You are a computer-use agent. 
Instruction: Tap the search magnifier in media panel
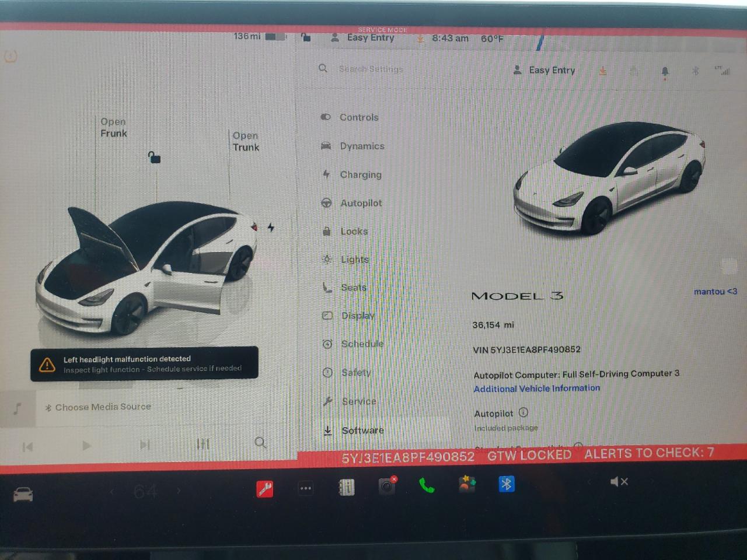(261, 443)
